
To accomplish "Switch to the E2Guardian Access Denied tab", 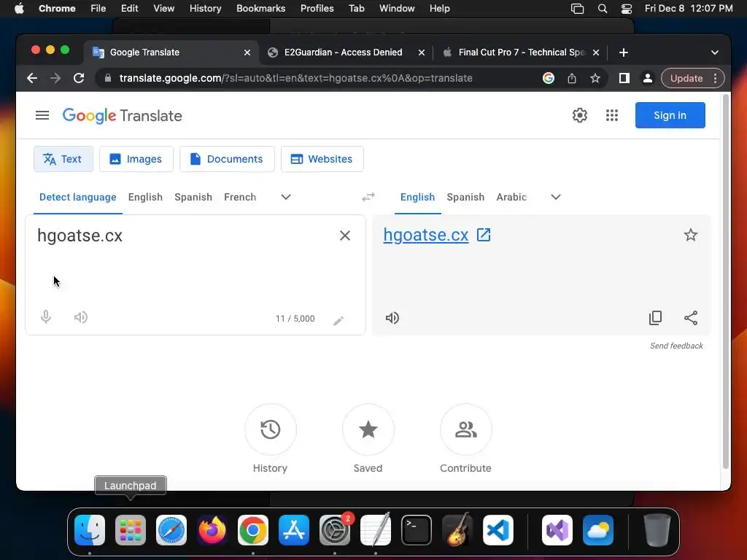I will coord(343,52).
